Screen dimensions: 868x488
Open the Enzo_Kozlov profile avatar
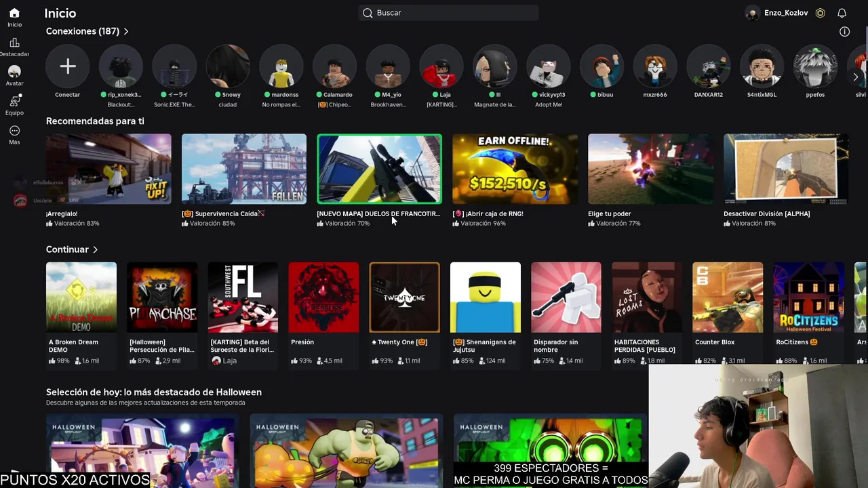[x=751, y=13]
